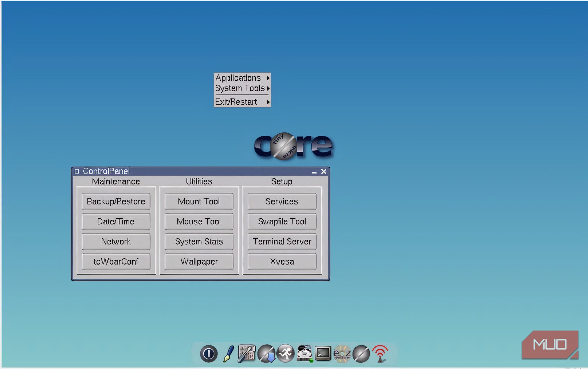Open the Applications submenu
The width and height of the screenshot is (588, 369).
(x=242, y=78)
